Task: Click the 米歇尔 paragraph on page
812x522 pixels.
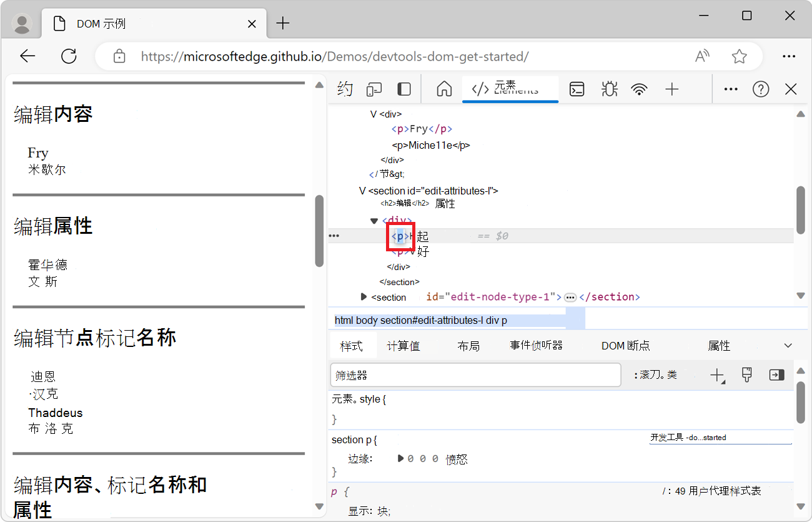Action: [47, 169]
